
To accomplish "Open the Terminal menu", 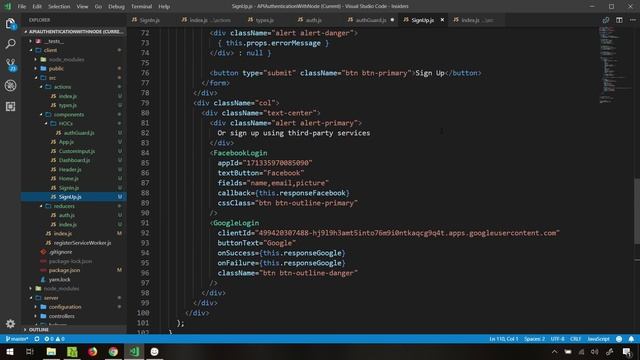I will click(141, 7).
